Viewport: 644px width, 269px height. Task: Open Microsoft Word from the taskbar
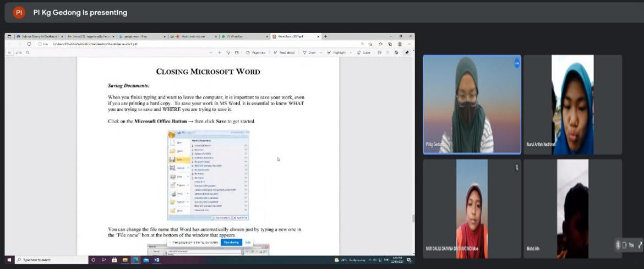(157, 260)
